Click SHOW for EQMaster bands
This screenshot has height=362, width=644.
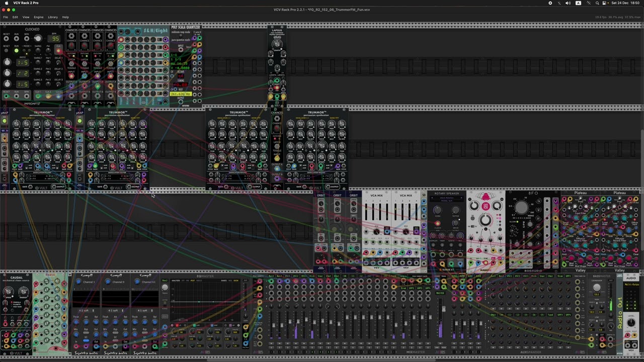pos(236,281)
